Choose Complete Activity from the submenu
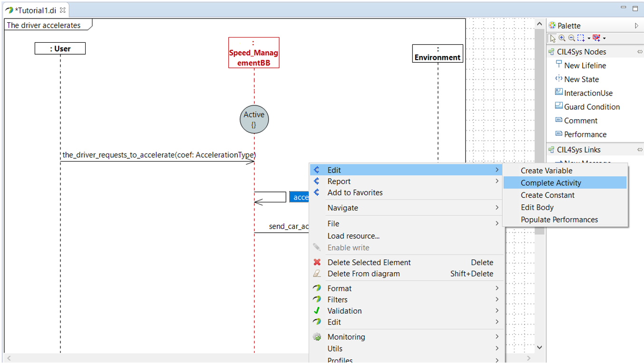 tap(565, 183)
